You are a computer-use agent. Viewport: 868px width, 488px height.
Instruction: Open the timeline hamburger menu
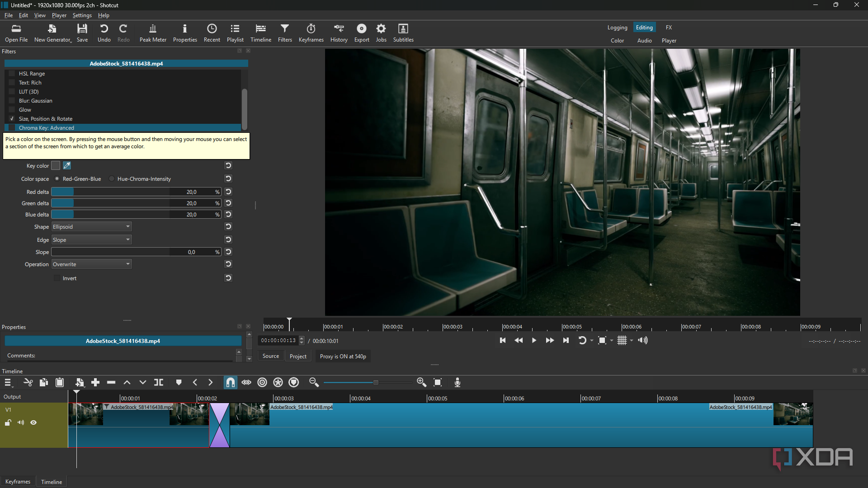click(8, 383)
